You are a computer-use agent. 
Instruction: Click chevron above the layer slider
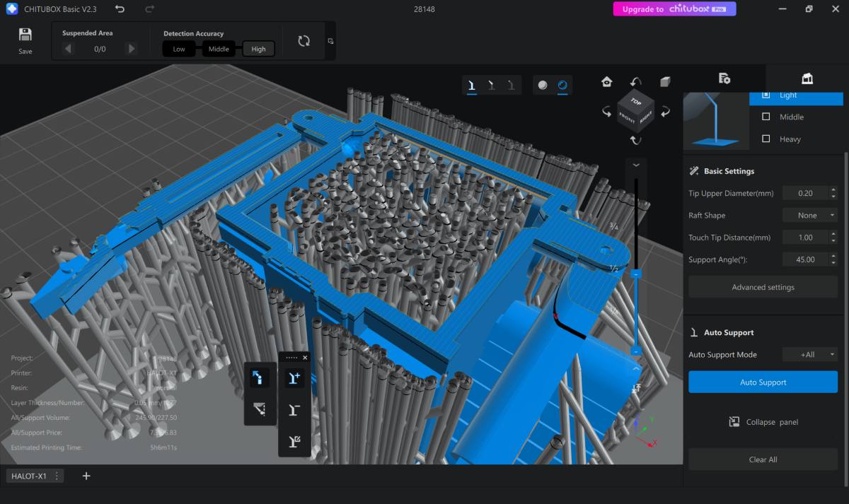point(636,165)
